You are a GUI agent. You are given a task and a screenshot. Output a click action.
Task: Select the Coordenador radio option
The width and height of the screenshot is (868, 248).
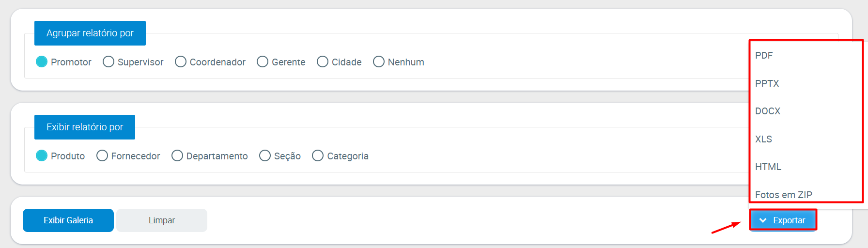point(181,62)
